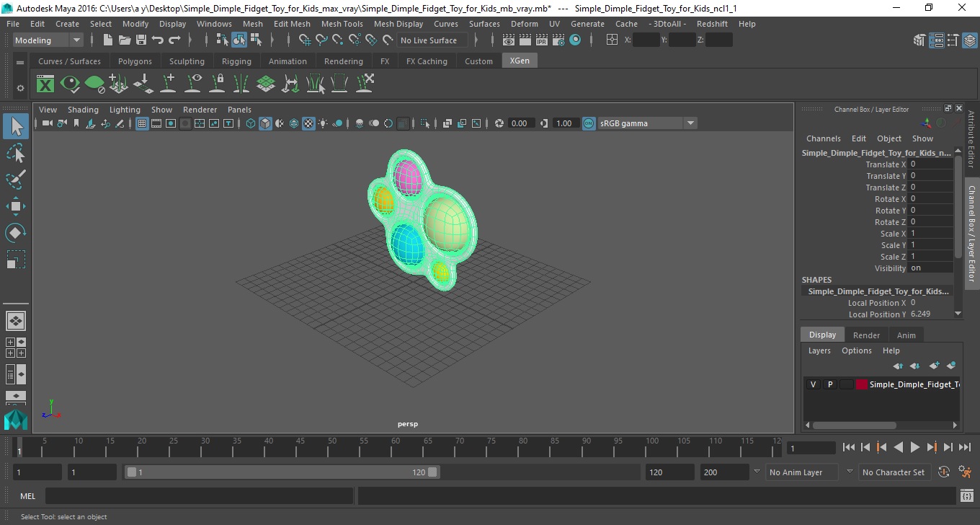980x525 pixels.
Task: Switch to the Anim layer tab
Action: point(906,335)
